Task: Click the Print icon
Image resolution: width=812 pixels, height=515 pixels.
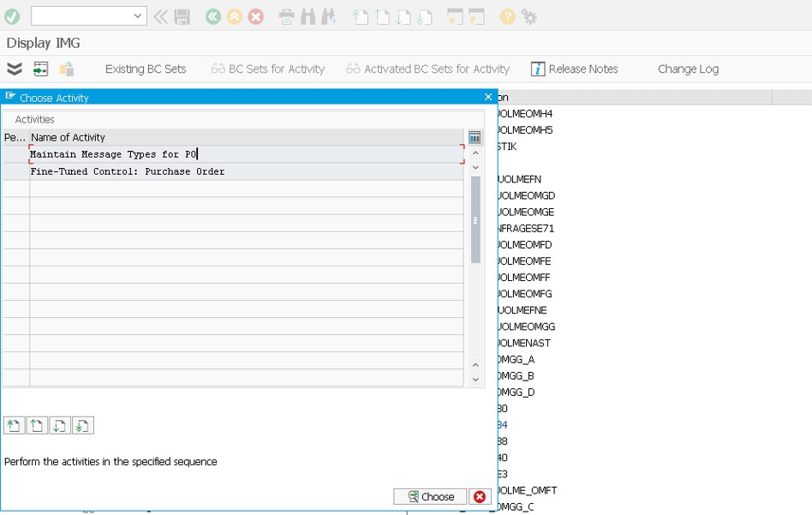Action: pyautogui.click(x=286, y=17)
